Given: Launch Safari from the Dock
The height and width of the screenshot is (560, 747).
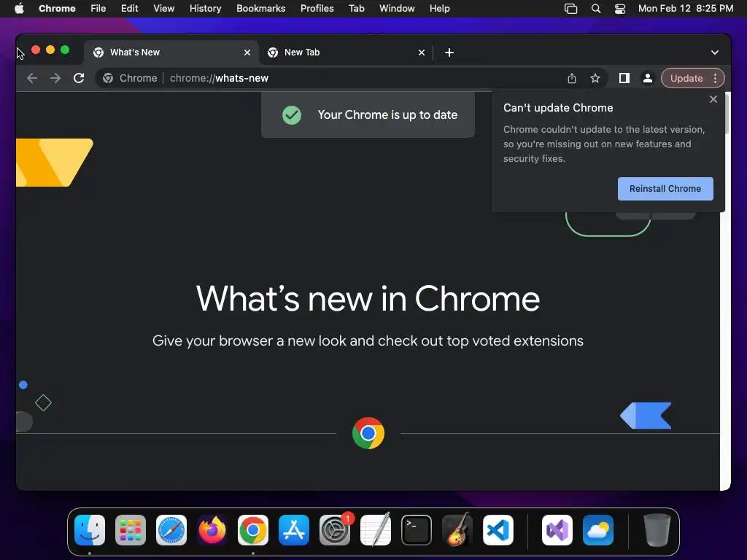Looking at the screenshot, I should pos(171,530).
